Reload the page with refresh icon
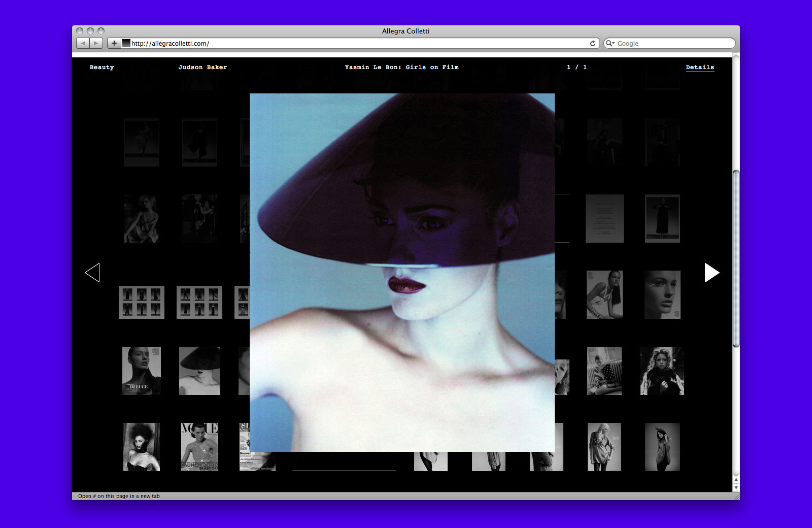This screenshot has width=812, height=528. (x=592, y=44)
